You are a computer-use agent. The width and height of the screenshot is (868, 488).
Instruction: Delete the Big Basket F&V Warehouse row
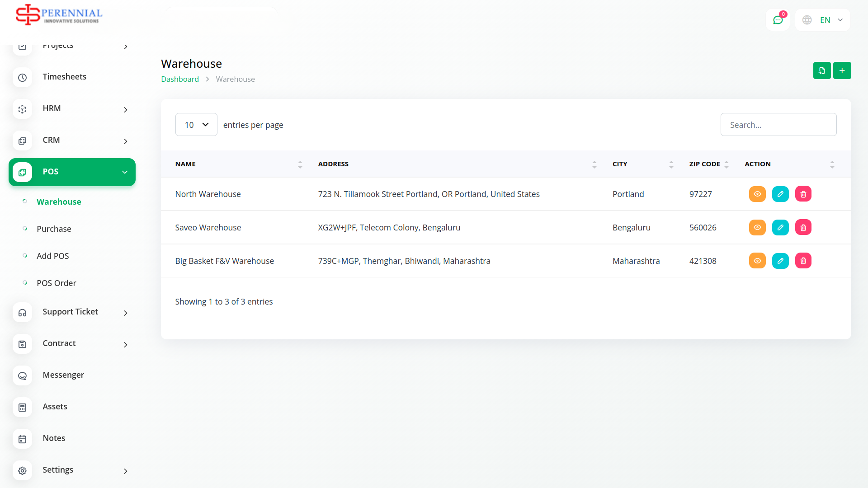tap(803, 261)
